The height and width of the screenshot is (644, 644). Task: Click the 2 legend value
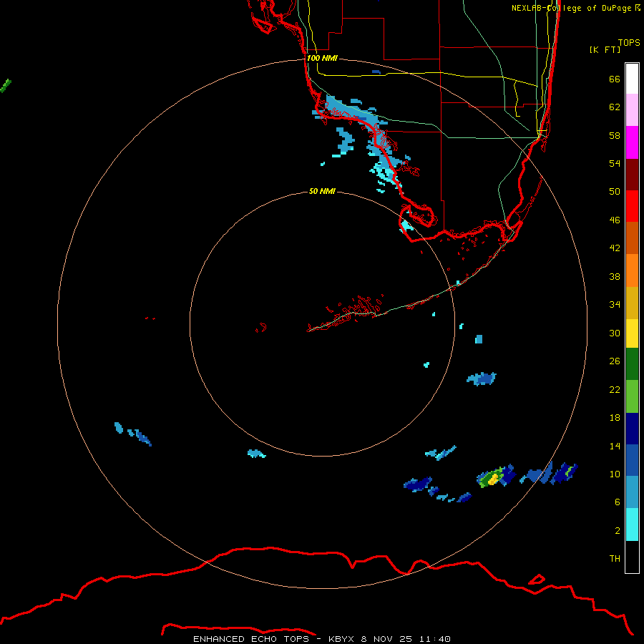618,531
